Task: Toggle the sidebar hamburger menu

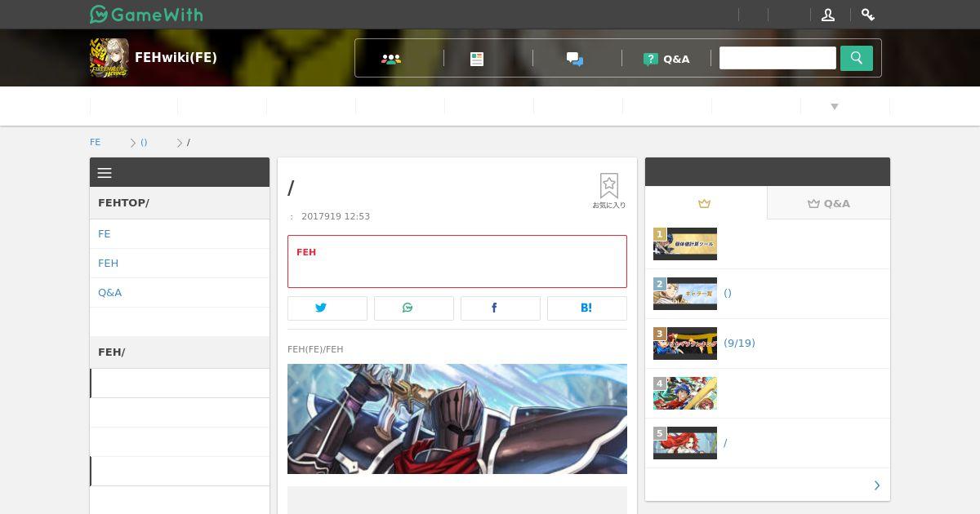Action: click(105, 173)
